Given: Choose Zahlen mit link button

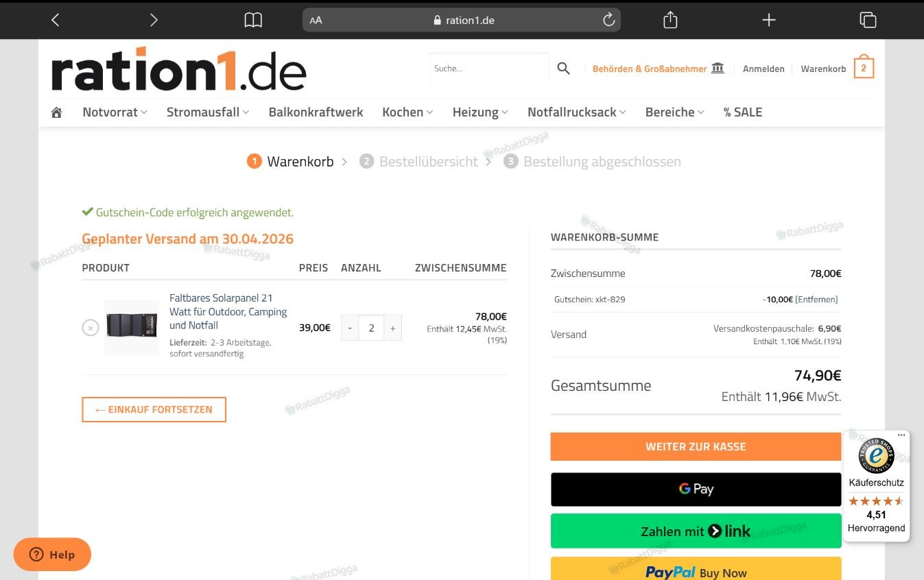Looking at the screenshot, I should pos(696,531).
